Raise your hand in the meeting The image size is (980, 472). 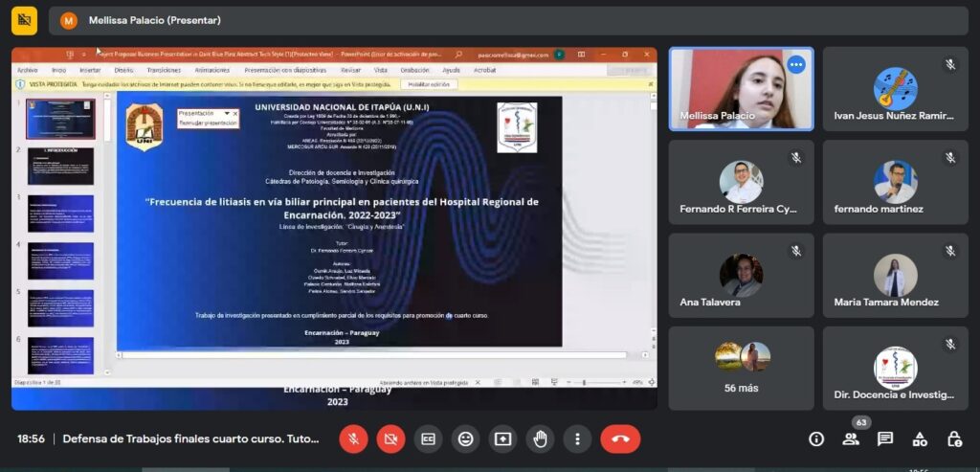540,438
